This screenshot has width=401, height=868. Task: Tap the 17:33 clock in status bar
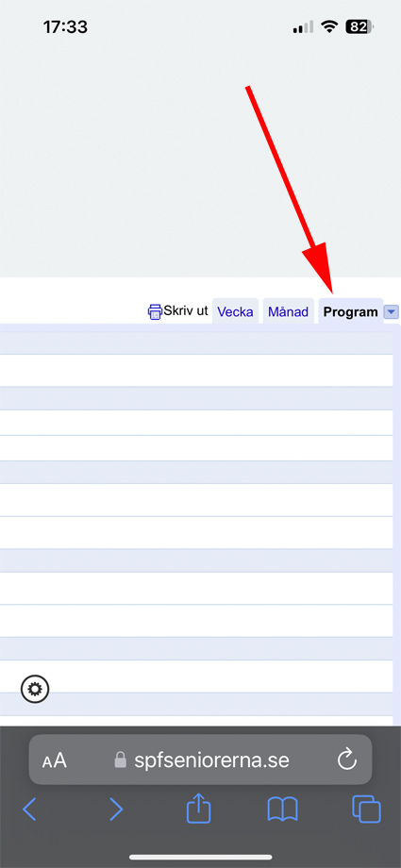click(x=66, y=27)
